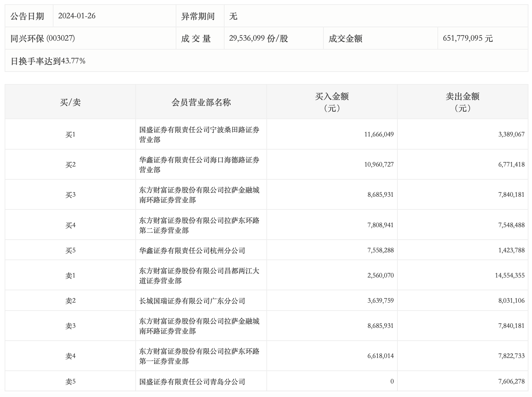Screen dimensions: 532x397
Task: Select the 日换手率达到43.77% note
Action: coord(48,61)
